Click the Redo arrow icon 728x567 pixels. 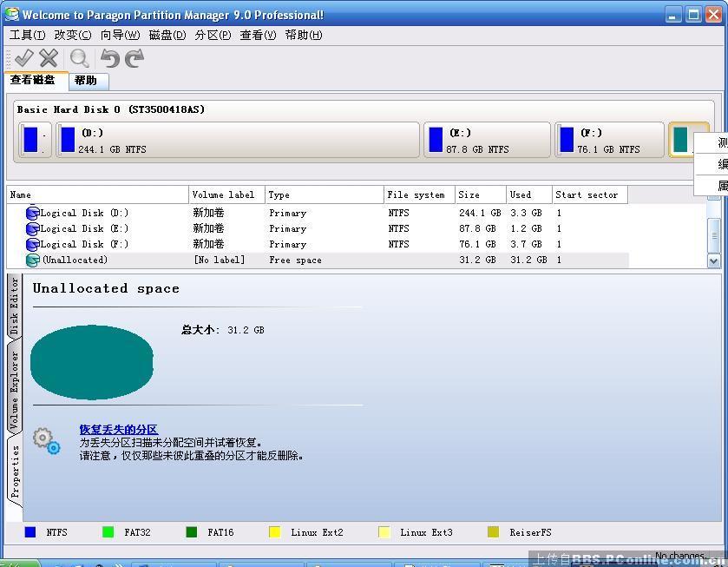tap(134, 58)
